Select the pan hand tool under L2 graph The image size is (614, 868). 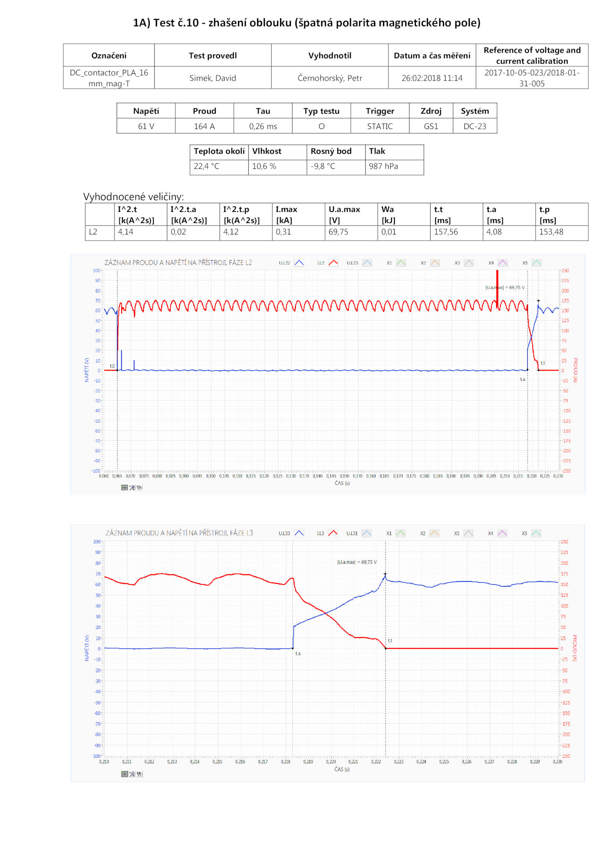(x=139, y=487)
